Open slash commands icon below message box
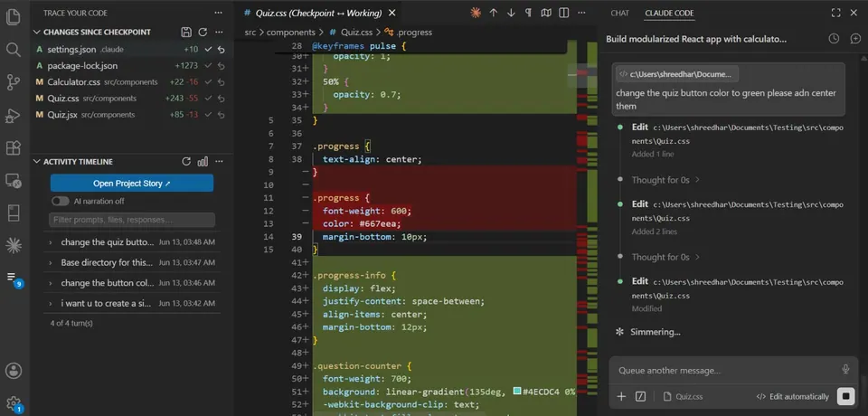This screenshot has height=416, width=868. point(640,396)
